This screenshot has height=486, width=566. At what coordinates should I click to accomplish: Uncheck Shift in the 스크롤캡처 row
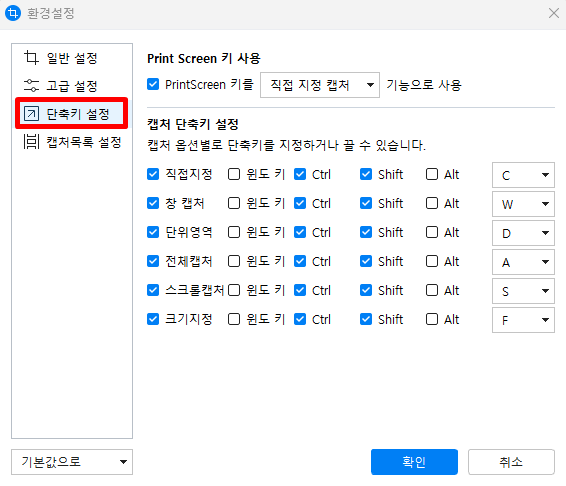pos(366,290)
